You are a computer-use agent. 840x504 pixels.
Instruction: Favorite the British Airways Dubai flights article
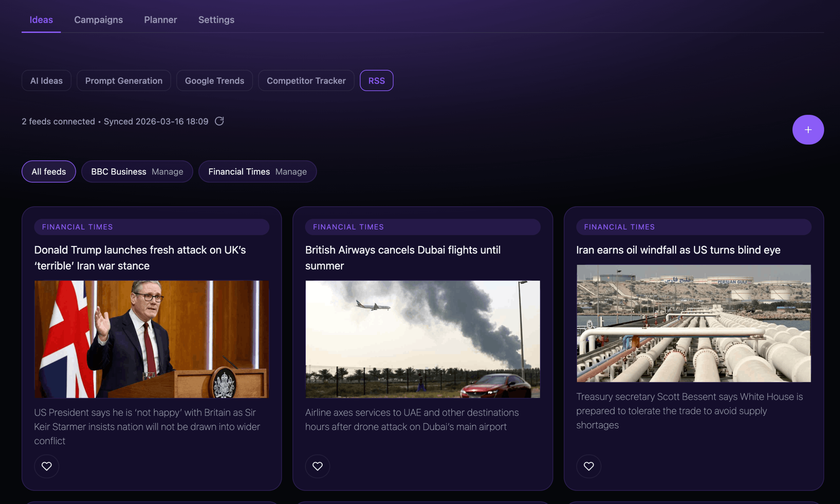pos(318,466)
